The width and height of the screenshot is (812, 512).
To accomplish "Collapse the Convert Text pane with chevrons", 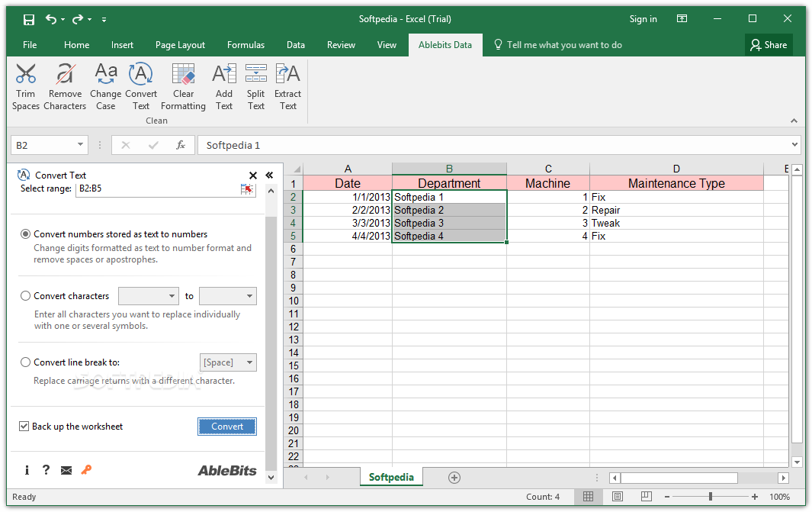I will tap(269, 175).
